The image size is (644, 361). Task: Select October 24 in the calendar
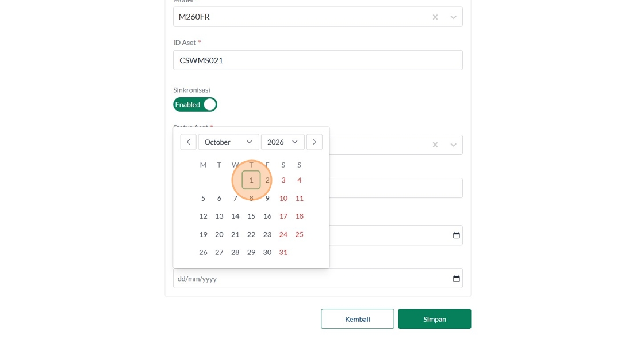coord(283,235)
